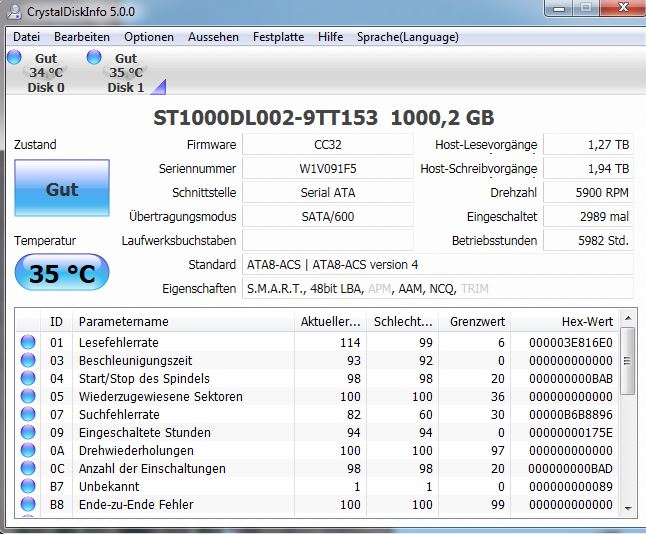The image size is (646, 534).
Task: Open the Aussehen menu
Action: click(x=213, y=37)
